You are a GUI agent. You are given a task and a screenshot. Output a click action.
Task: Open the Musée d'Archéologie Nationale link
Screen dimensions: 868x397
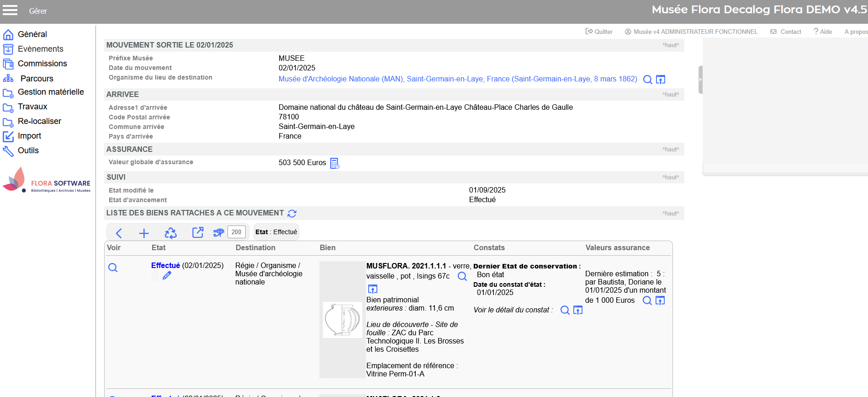point(457,79)
